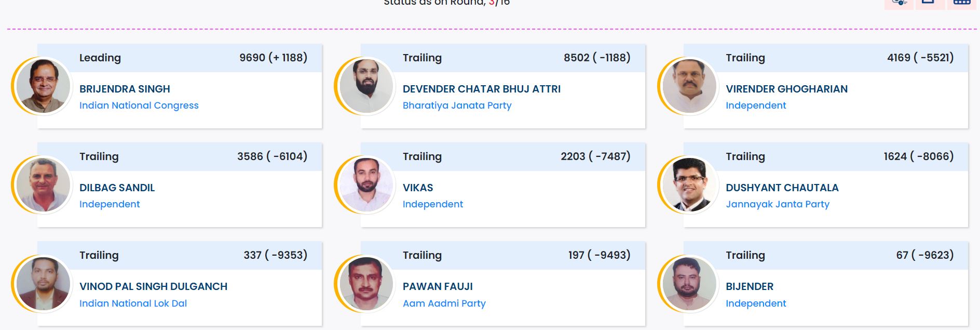
Task: Click the Indian National Congress party link
Action: pyautogui.click(x=139, y=105)
